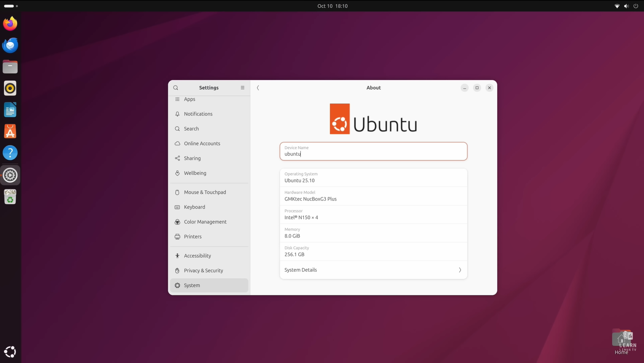644x363 pixels.
Task: Click the Operating System Ubuntu 25.10 row
Action: (x=373, y=177)
